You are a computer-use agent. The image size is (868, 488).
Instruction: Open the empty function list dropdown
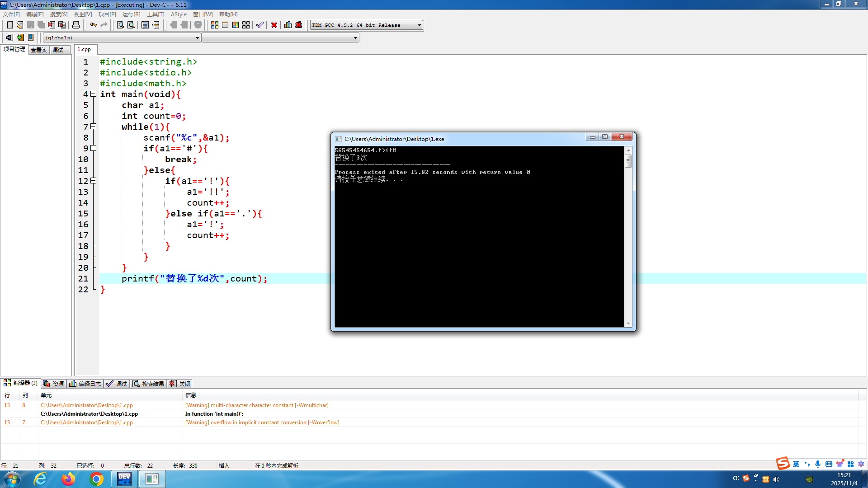355,38
